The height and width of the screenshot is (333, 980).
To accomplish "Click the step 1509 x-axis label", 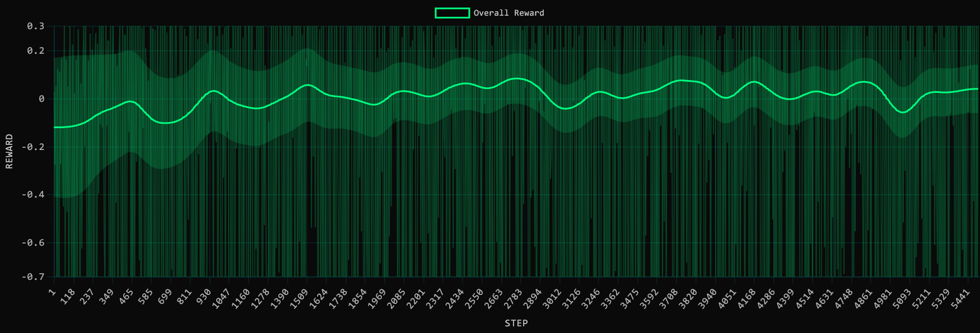I will pyautogui.click(x=299, y=297).
